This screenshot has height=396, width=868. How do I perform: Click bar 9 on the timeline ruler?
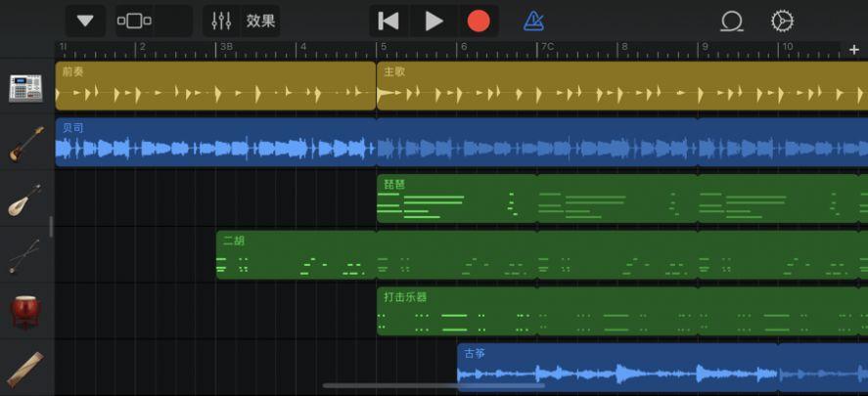(702, 47)
